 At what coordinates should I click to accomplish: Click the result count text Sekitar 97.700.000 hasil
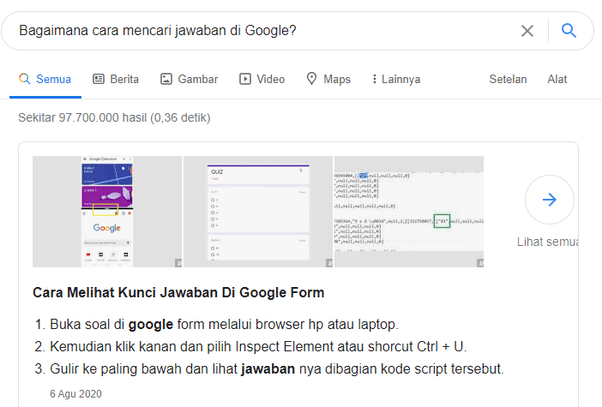[x=114, y=117]
